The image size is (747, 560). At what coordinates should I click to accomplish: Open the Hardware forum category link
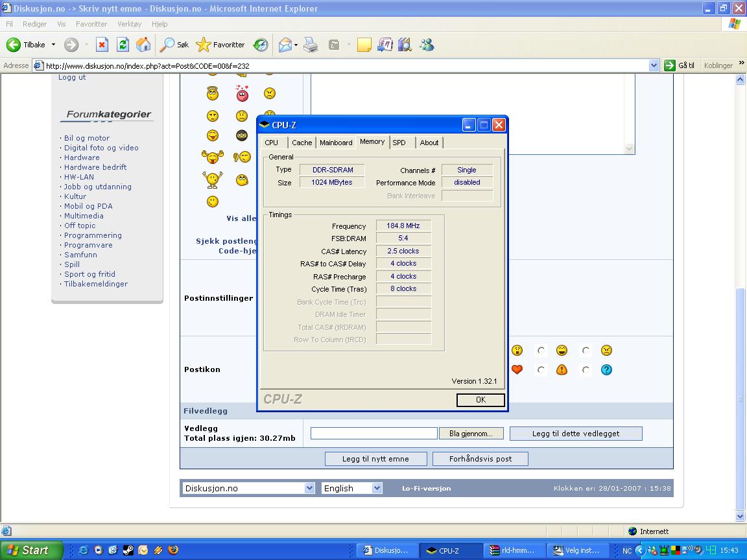pyautogui.click(x=82, y=157)
